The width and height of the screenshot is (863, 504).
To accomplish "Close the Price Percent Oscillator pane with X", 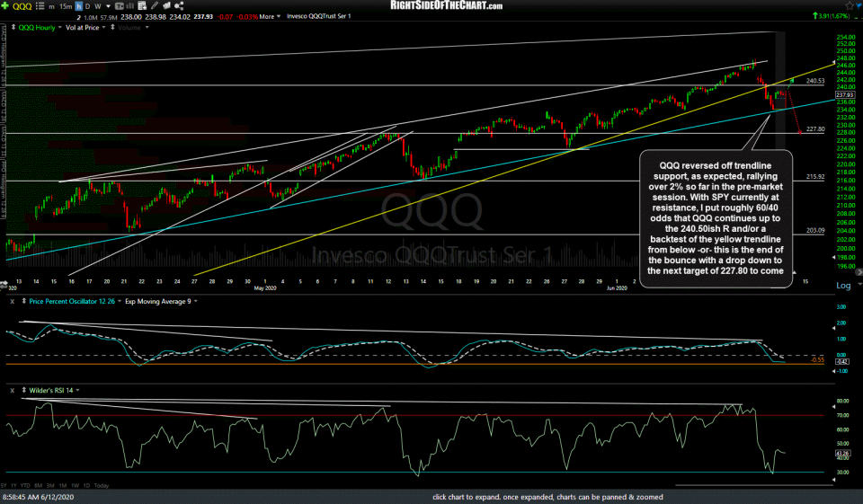I will click(x=12, y=302).
